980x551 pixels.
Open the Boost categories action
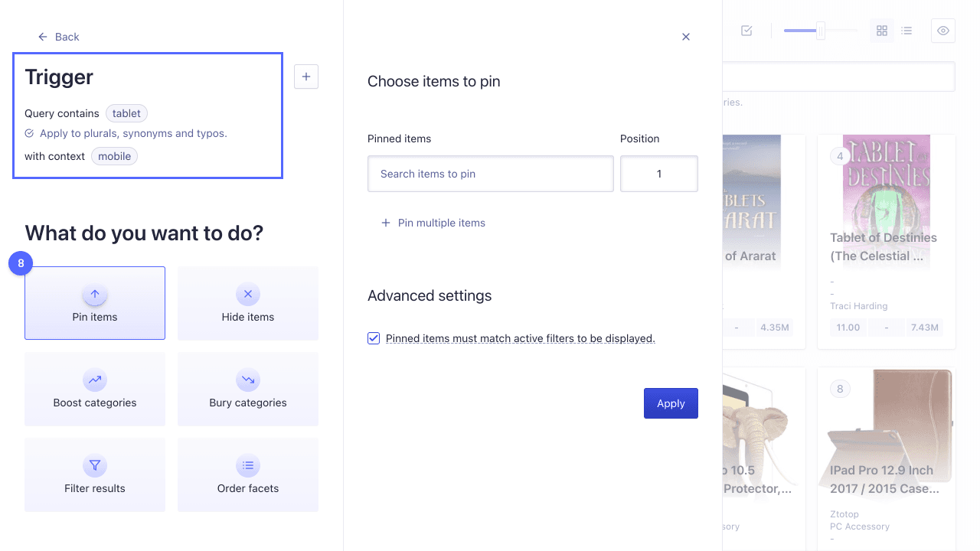coord(95,389)
